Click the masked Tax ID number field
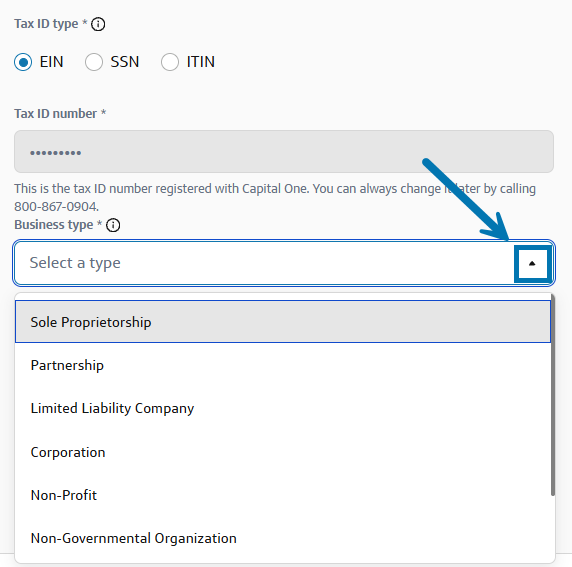 [x=284, y=152]
